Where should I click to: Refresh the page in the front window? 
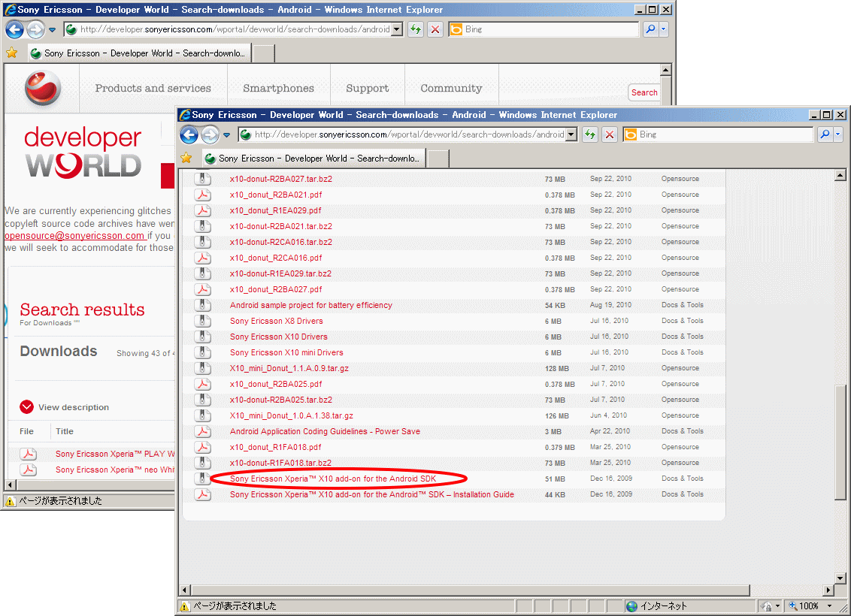pos(590,134)
